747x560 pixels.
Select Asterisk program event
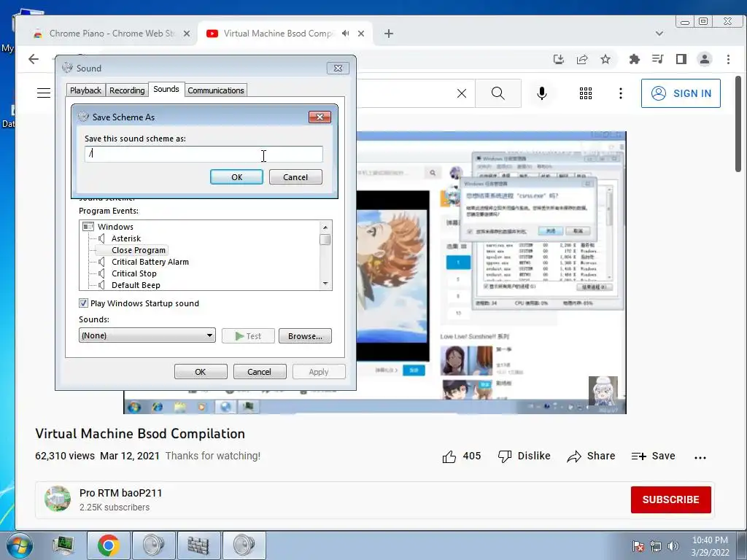125,238
